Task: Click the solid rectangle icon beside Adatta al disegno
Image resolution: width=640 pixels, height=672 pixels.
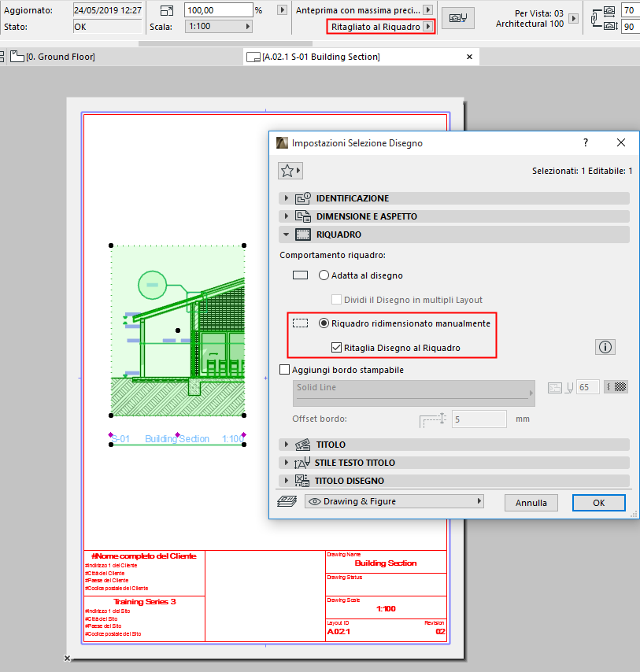Action: [300, 275]
